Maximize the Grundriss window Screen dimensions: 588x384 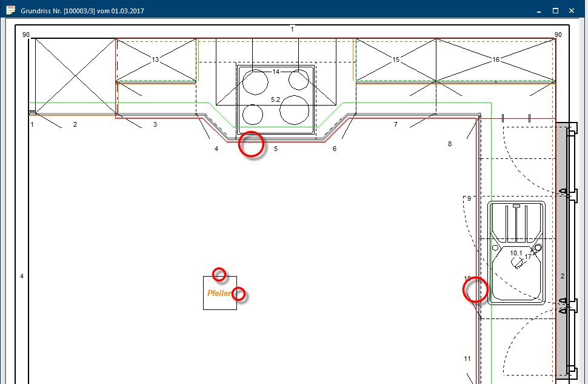click(555, 10)
